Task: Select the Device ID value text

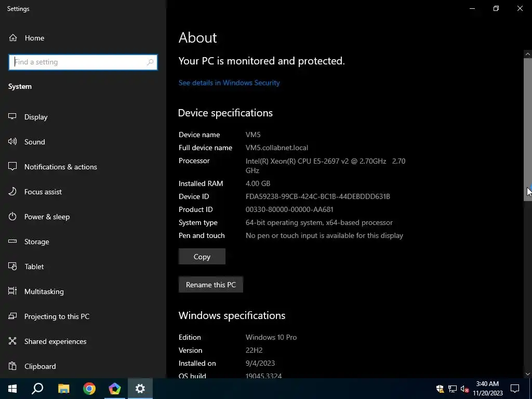Action: point(317,196)
